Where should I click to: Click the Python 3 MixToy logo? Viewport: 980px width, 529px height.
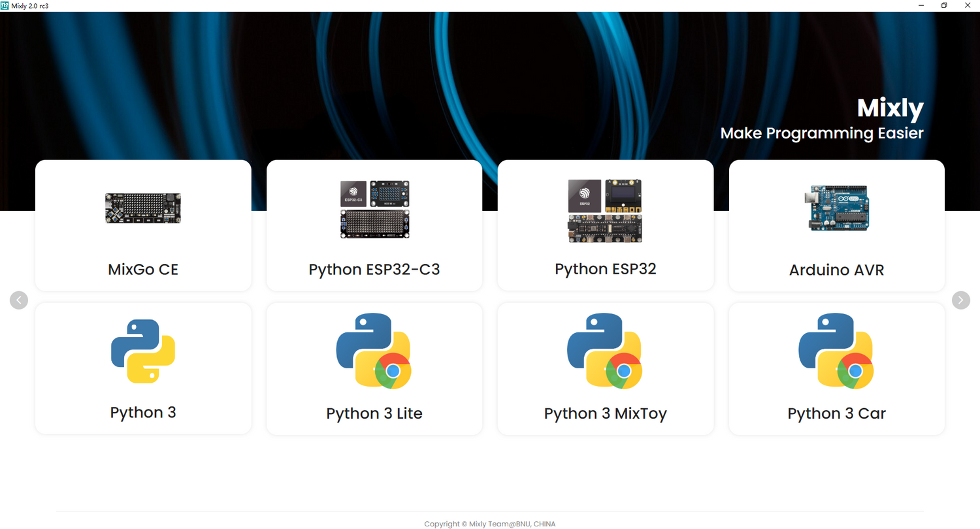[605, 351]
